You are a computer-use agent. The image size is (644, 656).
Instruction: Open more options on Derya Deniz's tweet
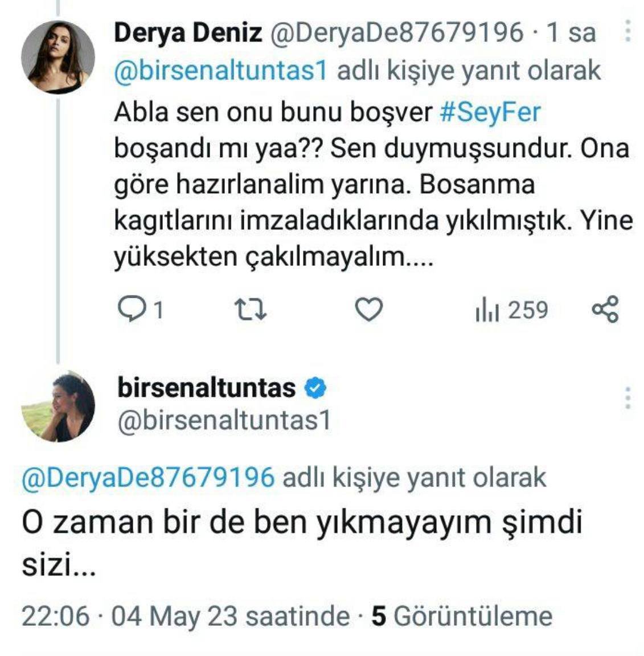pos(627,32)
